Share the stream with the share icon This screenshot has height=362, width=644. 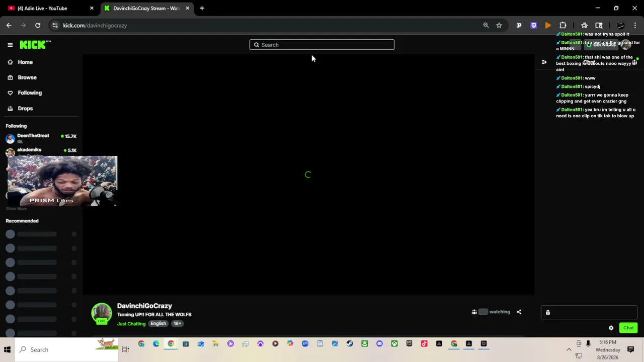point(519,312)
